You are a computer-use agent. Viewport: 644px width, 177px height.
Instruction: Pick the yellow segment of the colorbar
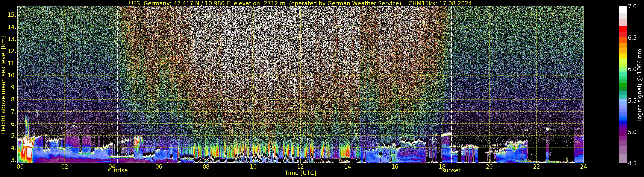(x=623, y=56)
